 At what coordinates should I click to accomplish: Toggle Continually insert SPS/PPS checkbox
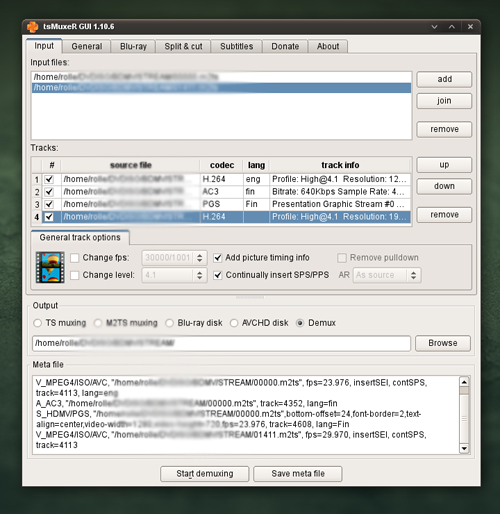(218, 275)
